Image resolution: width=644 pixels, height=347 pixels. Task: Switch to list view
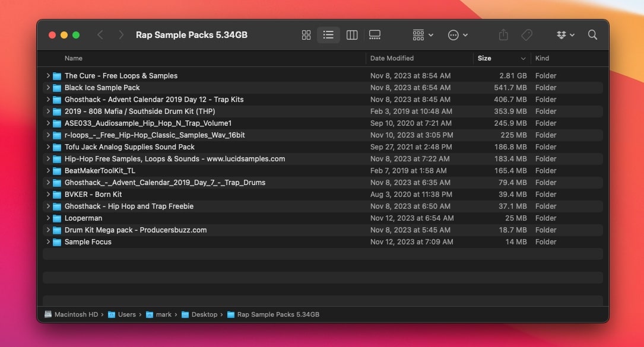328,35
